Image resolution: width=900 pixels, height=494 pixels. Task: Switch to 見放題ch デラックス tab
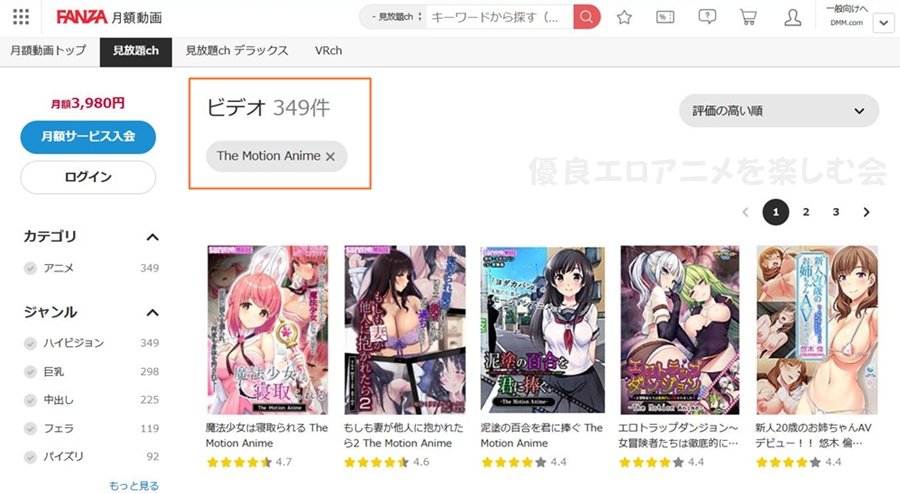click(237, 50)
